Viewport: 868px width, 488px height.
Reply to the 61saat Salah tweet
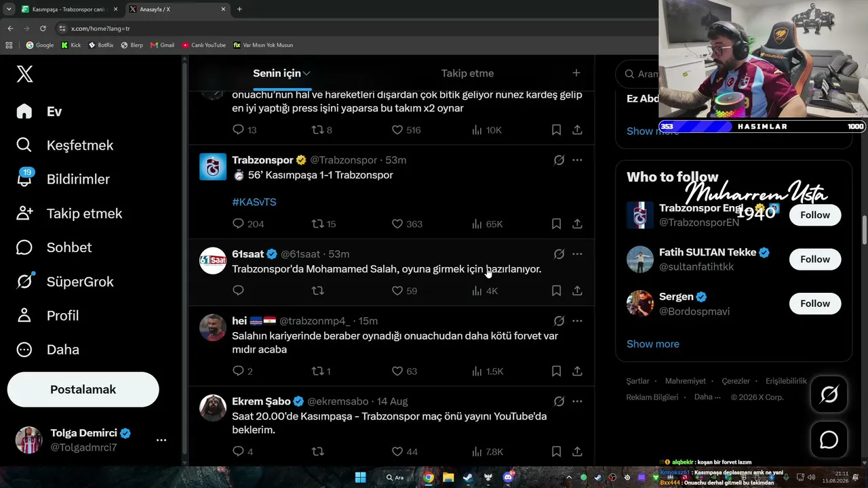click(238, 291)
